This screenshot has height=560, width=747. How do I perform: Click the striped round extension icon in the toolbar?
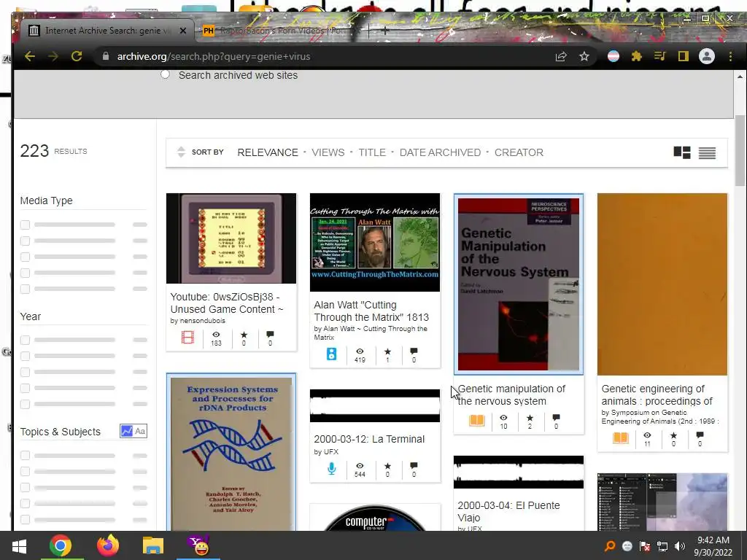(x=614, y=56)
